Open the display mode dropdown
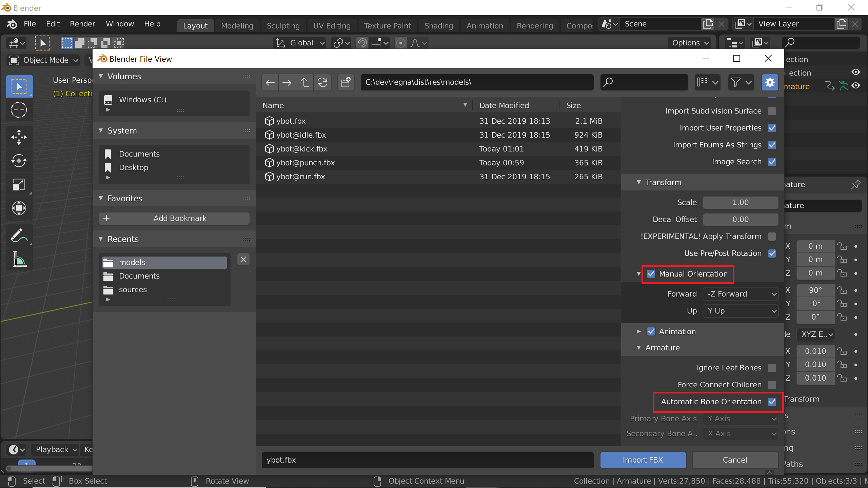This screenshot has width=868, height=488. pyautogui.click(x=707, y=82)
